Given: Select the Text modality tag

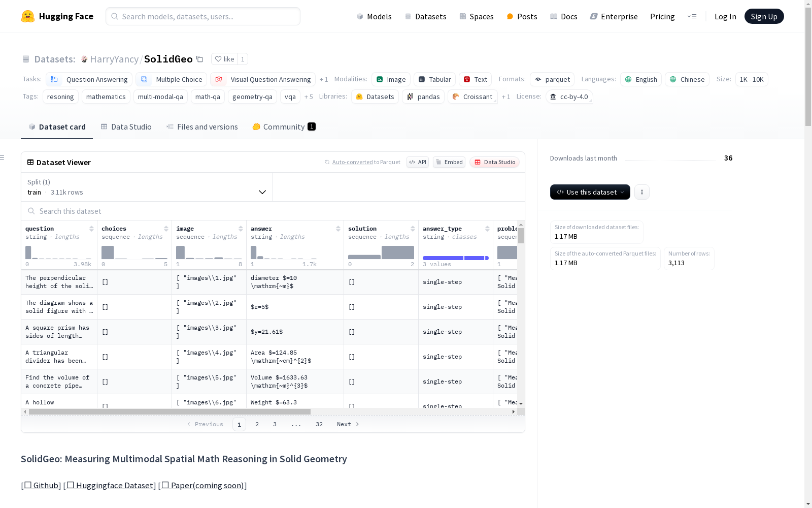Looking at the screenshot, I should 476,79.
